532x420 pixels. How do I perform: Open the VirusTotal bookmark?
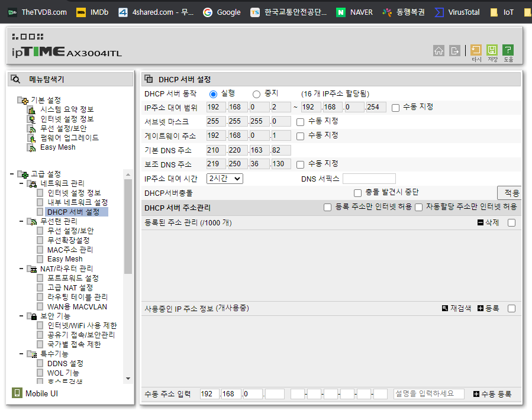(x=457, y=12)
